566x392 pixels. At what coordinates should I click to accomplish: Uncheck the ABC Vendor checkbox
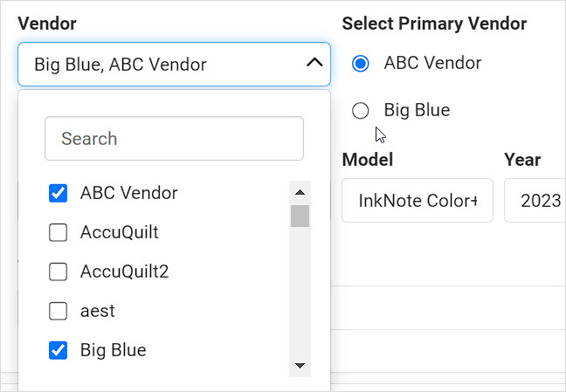pyautogui.click(x=58, y=193)
